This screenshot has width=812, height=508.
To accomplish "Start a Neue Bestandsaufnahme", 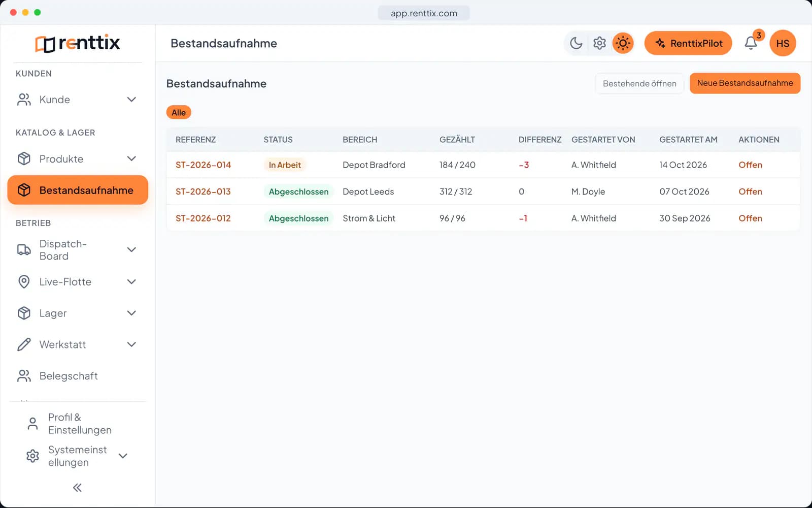I will (x=745, y=83).
